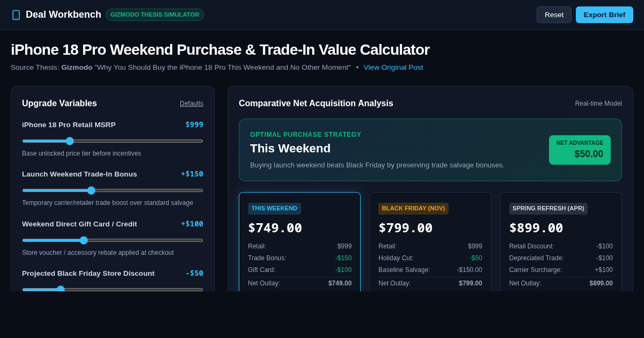Adjust the Weekend Direct Gift Card slider

[x=113, y=240]
